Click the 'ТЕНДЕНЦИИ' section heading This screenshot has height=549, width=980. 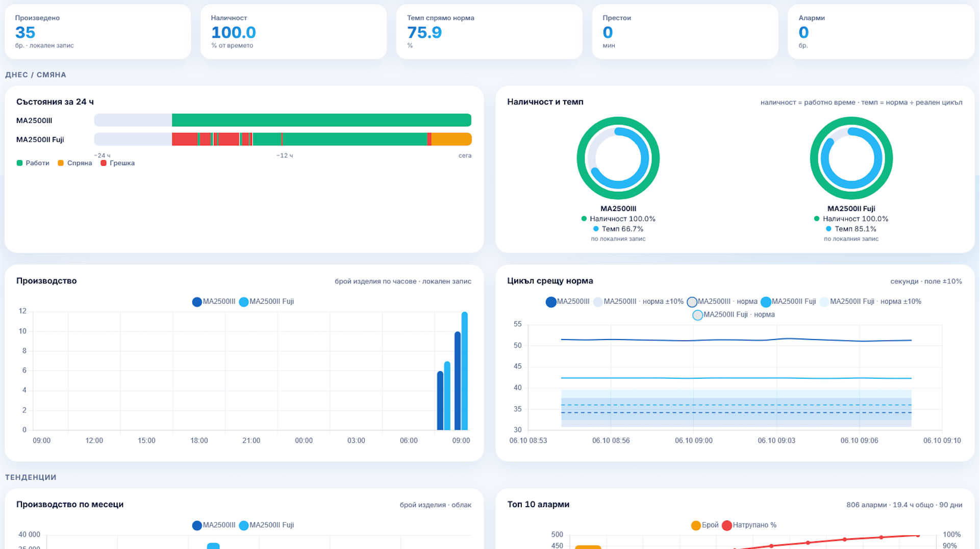pos(31,477)
